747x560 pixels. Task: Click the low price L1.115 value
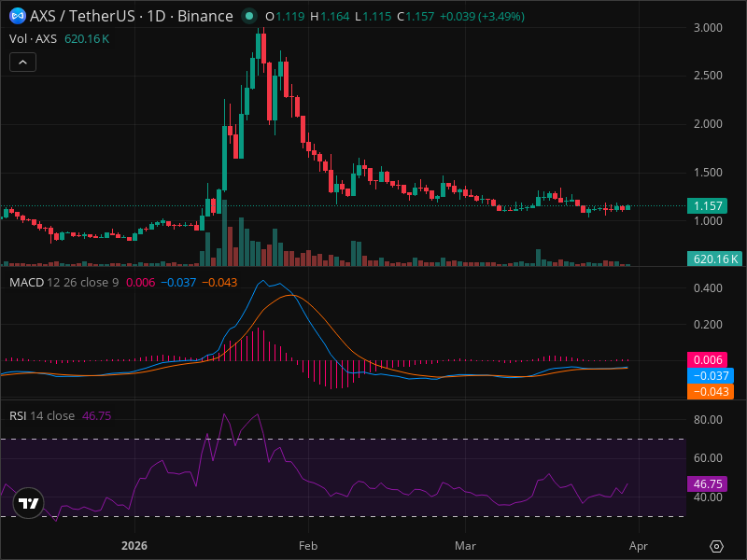(x=373, y=17)
